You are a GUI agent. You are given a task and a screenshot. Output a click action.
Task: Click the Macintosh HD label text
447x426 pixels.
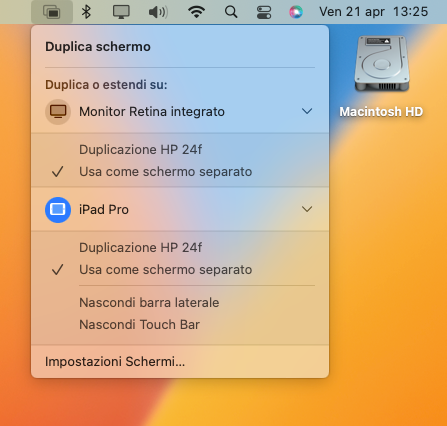pos(381,112)
